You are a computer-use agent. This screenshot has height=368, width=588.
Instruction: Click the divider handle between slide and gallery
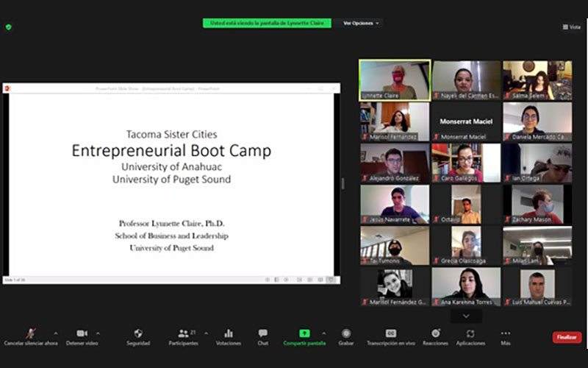pyautogui.click(x=343, y=183)
